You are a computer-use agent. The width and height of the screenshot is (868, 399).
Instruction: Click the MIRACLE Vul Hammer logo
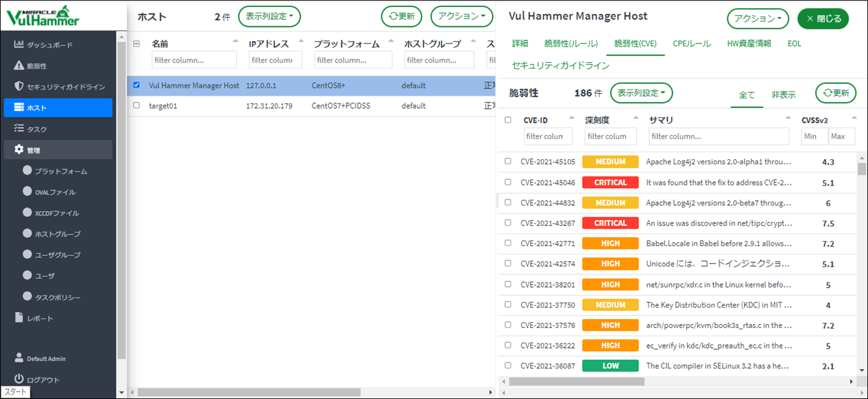(43, 15)
